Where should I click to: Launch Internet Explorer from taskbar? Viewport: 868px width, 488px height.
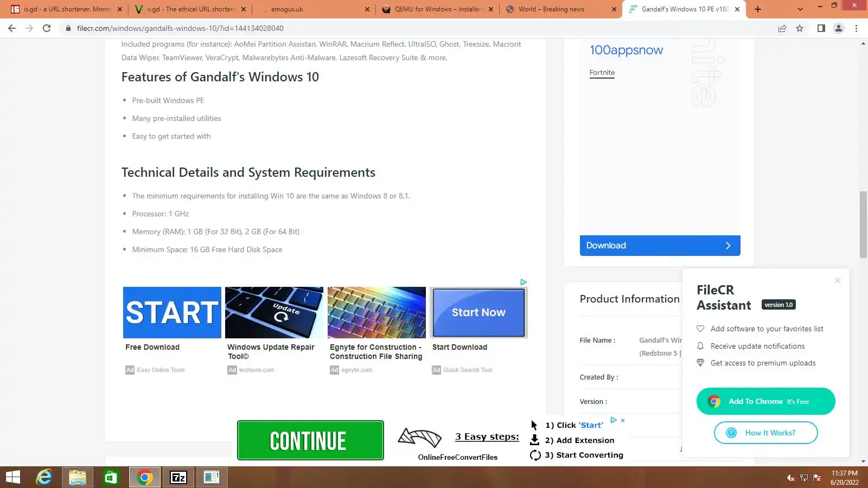(x=44, y=477)
